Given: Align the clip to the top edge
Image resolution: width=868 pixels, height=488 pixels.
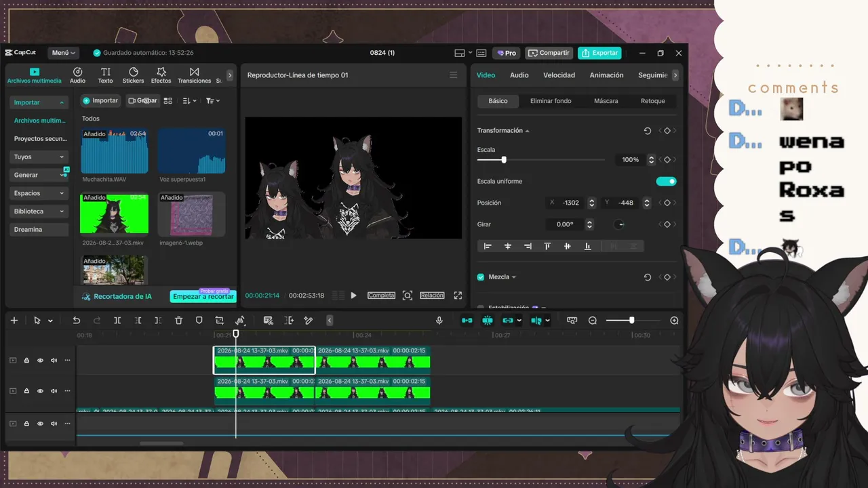Looking at the screenshot, I should tap(547, 247).
